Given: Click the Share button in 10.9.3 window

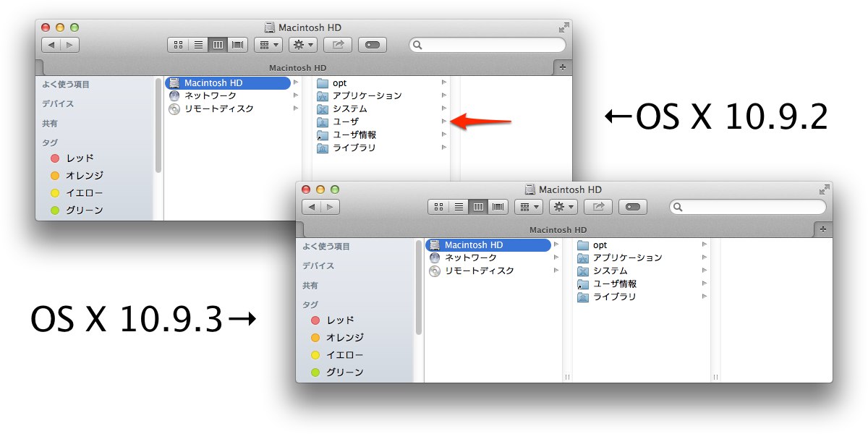Looking at the screenshot, I should 598,207.
